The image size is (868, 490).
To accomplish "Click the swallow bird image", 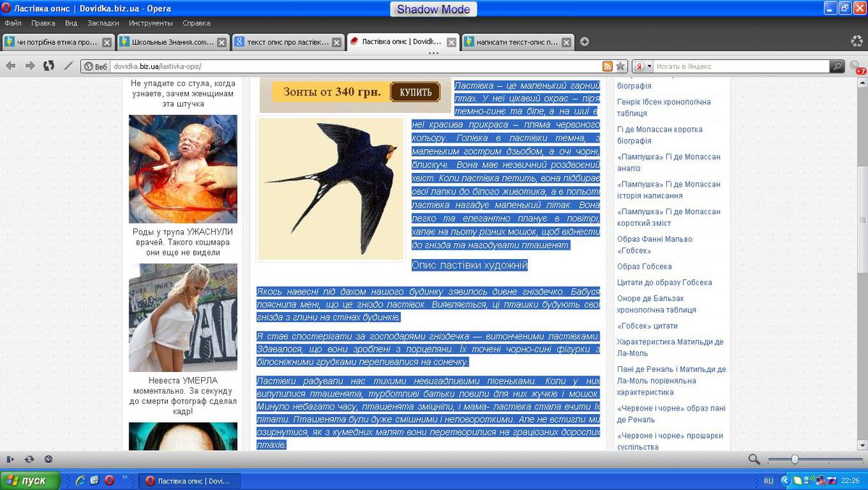I will [x=331, y=189].
